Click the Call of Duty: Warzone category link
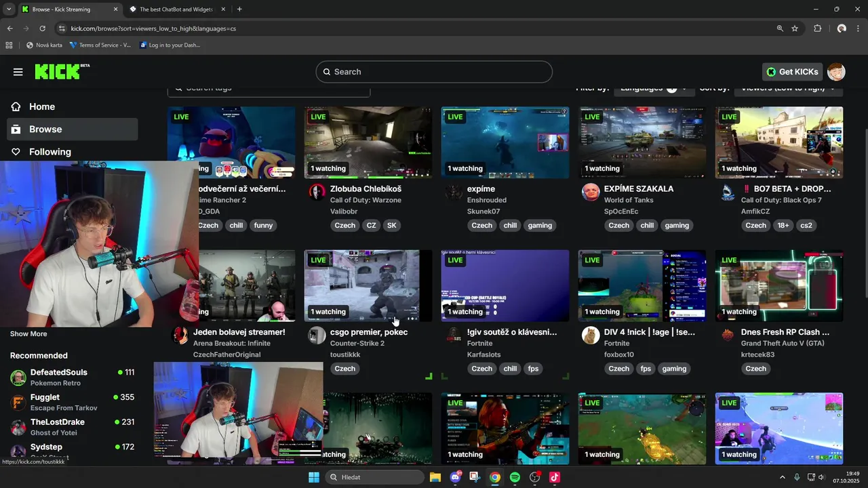This screenshot has height=488, width=868. (x=366, y=201)
